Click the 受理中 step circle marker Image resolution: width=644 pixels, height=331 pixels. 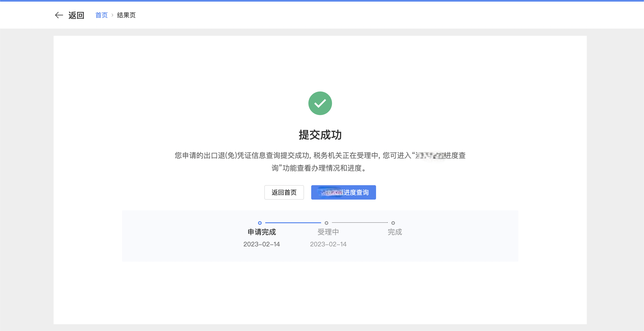point(326,223)
